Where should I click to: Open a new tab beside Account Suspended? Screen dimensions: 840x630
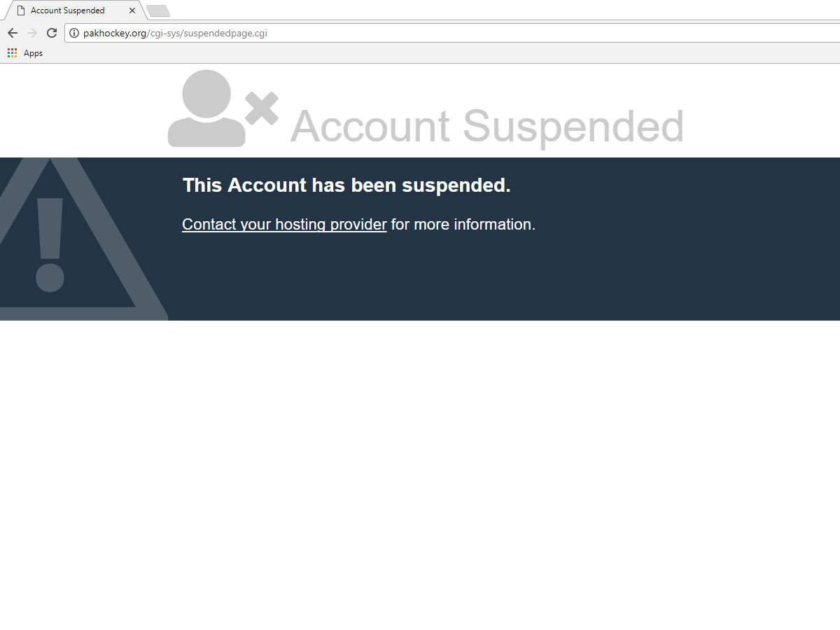pos(158,10)
